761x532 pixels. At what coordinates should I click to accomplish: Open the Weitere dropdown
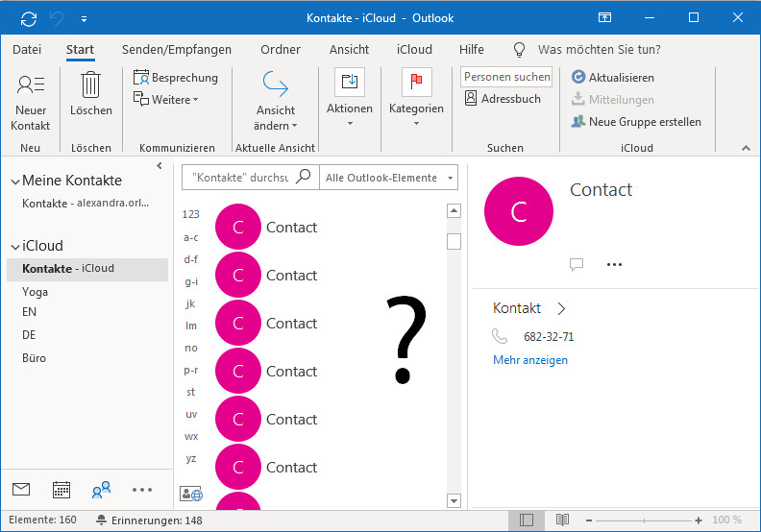(166, 100)
